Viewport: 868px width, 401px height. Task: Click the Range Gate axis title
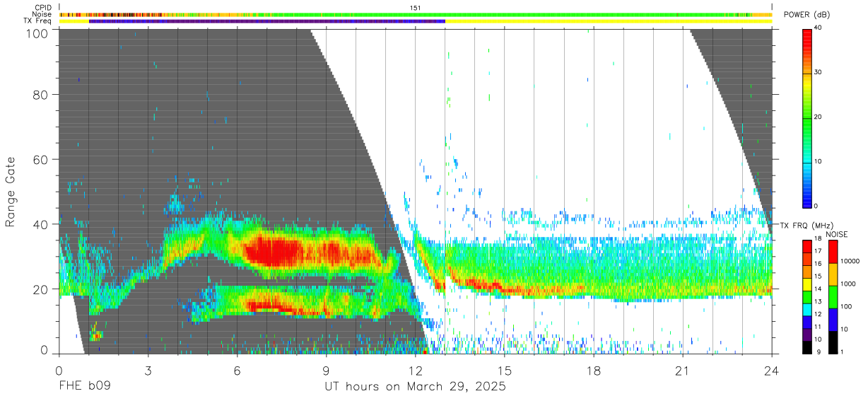pos(12,192)
